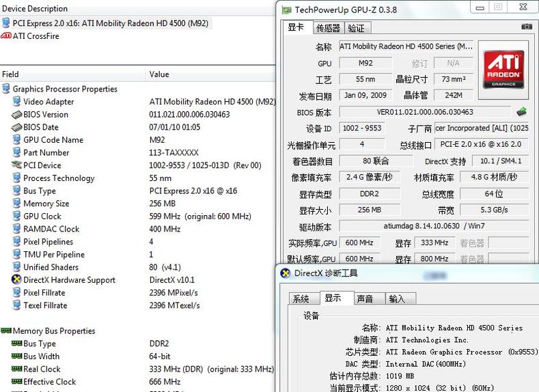This screenshot has width=539, height=392.
Task: Click the BIOS Date chip icon
Action: [16, 127]
